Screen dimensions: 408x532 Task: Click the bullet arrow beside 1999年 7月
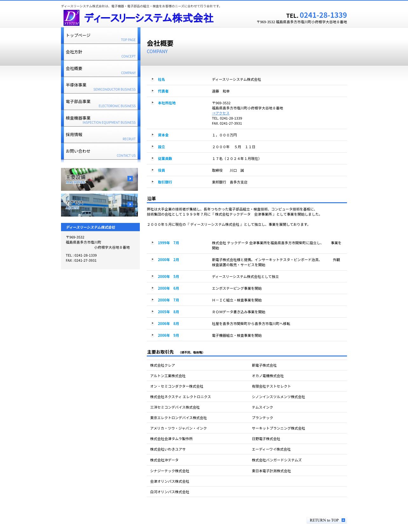[x=153, y=243]
